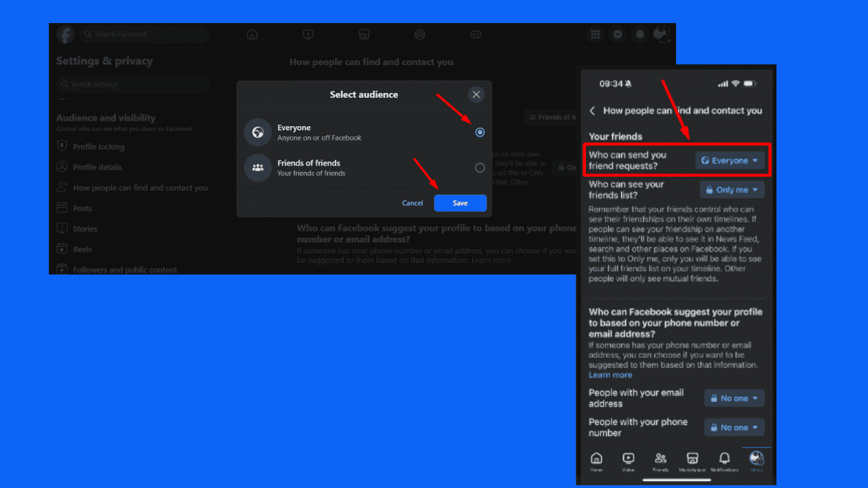Open the No one dropdown for phone number
Screen dimensions: 868x488
pos(734,428)
